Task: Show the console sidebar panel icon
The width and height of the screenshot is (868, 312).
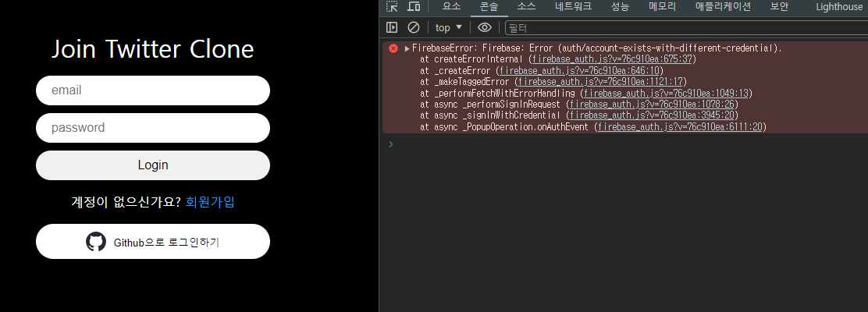Action: coord(391,27)
